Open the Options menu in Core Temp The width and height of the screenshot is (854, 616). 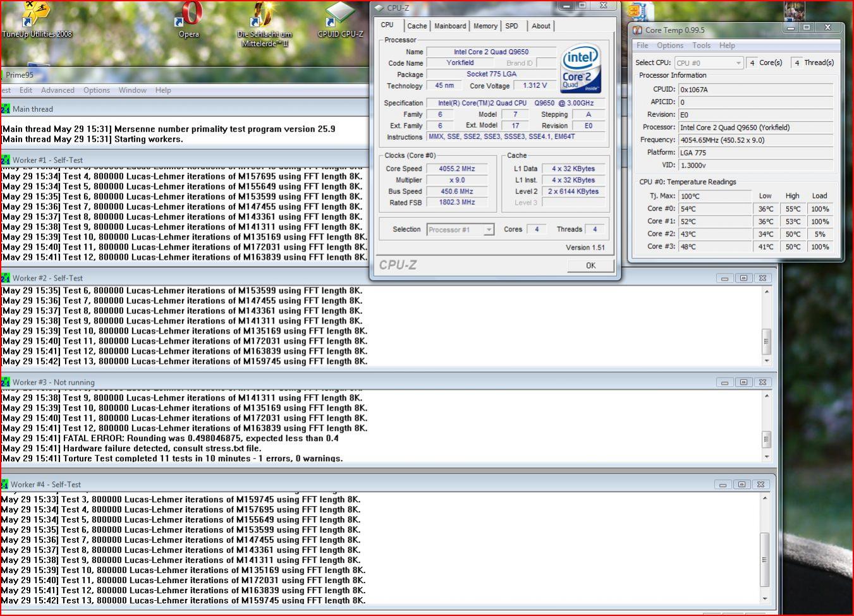(x=670, y=45)
